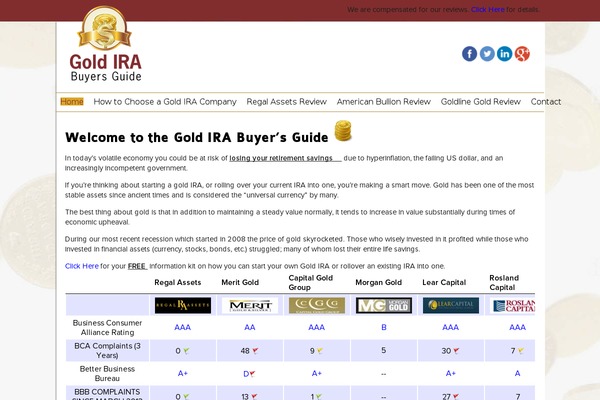Open the Facebook social icon
Viewport: 600px width, 400px height.
coord(470,54)
